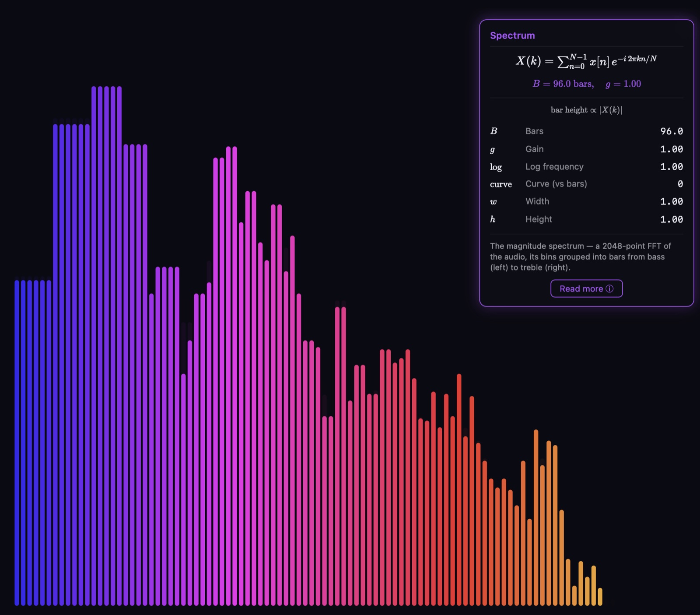Select the Height value 1.00
The image size is (700, 615).
(672, 219)
